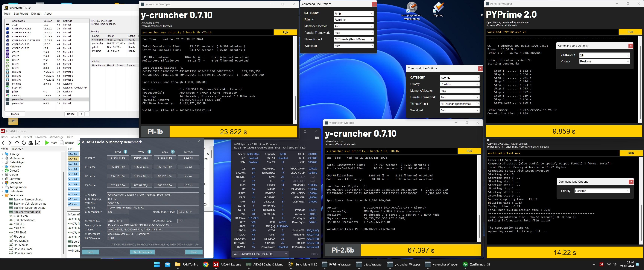644x270 pixels.
Task: Click Save in Cache & Memory Benchmark
Action: [90, 252]
